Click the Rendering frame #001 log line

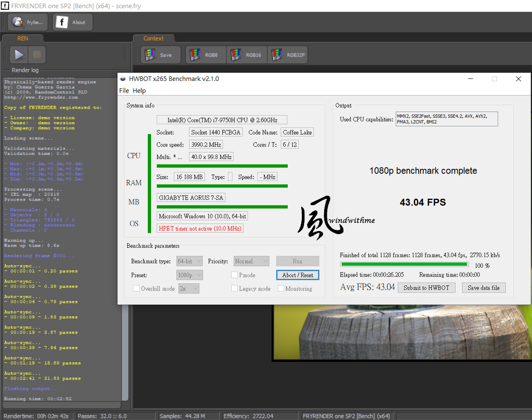[x=39, y=255]
